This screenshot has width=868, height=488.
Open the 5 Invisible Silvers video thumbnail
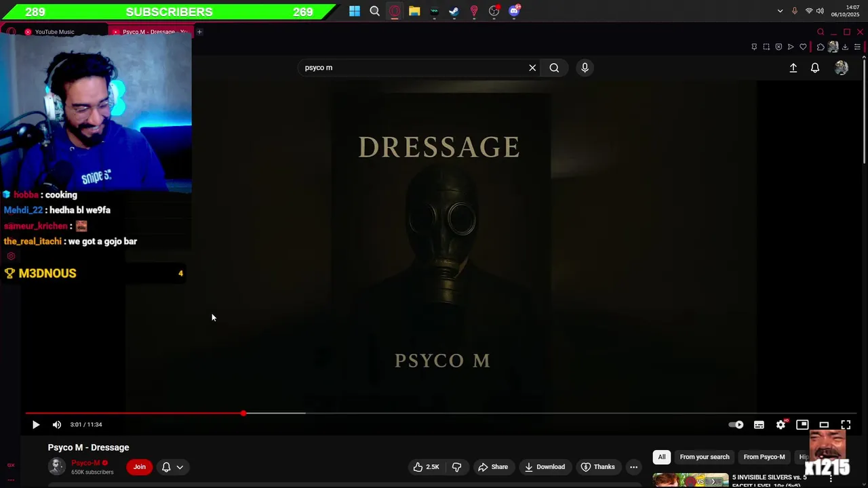690,481
